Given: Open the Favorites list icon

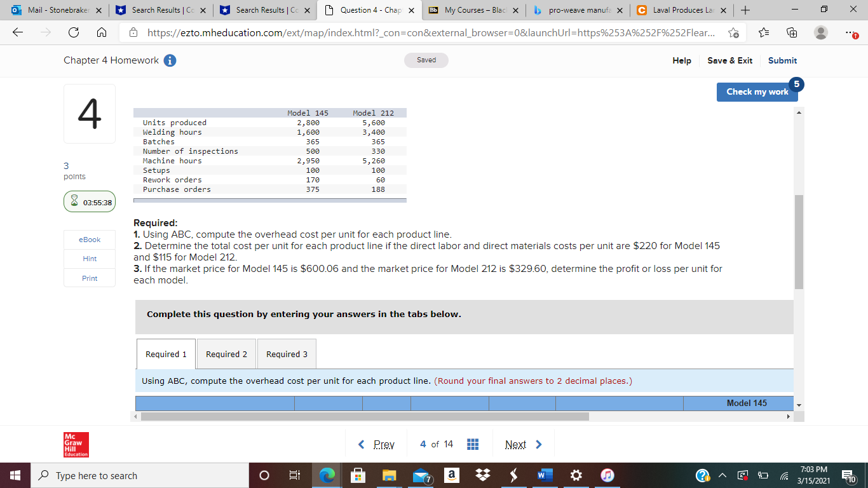Looking at the screenshot, I should click(x=764, y=33).
